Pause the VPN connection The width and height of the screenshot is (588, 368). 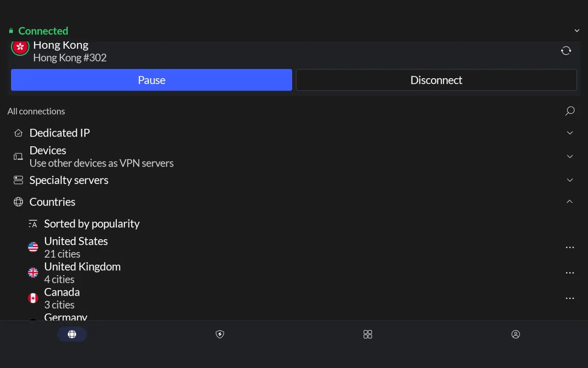[152, 80]
